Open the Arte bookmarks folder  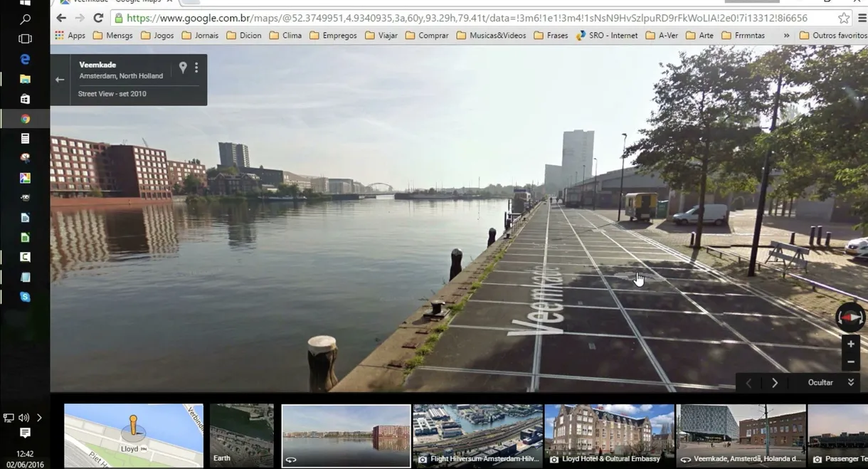pyautogui.click(x=699, y=35)
